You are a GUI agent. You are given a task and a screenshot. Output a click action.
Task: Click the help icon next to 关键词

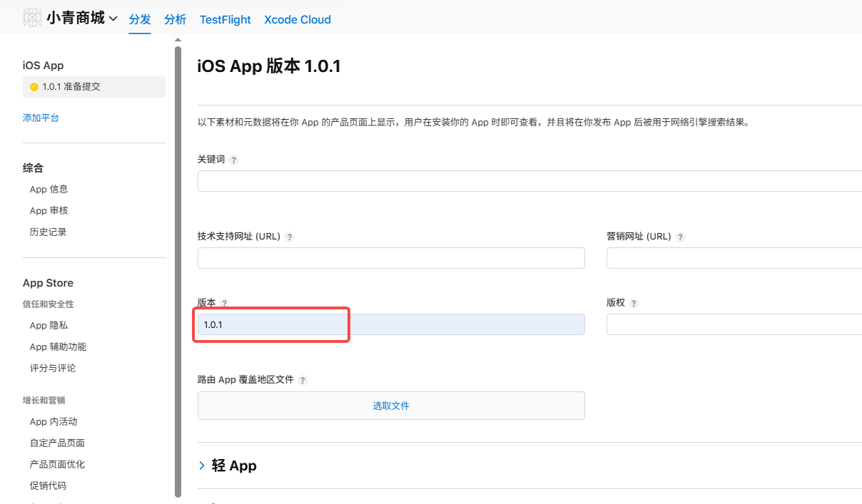pos(234,160)
